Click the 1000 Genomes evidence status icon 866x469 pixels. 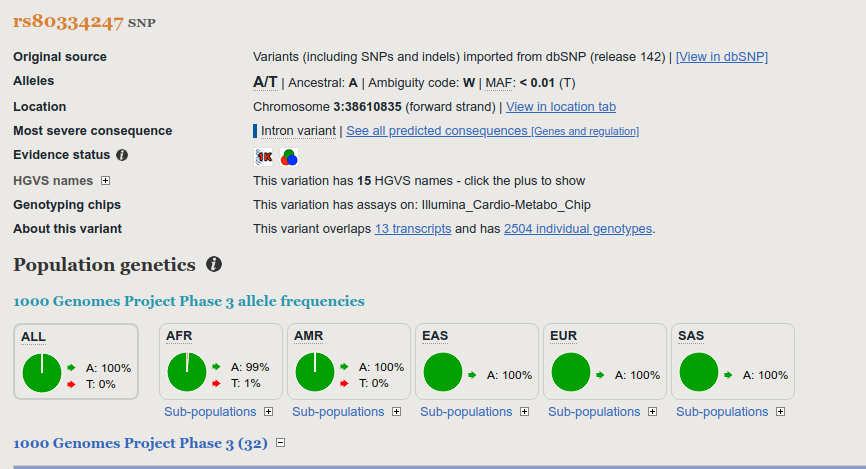click(x=263, y=157)
